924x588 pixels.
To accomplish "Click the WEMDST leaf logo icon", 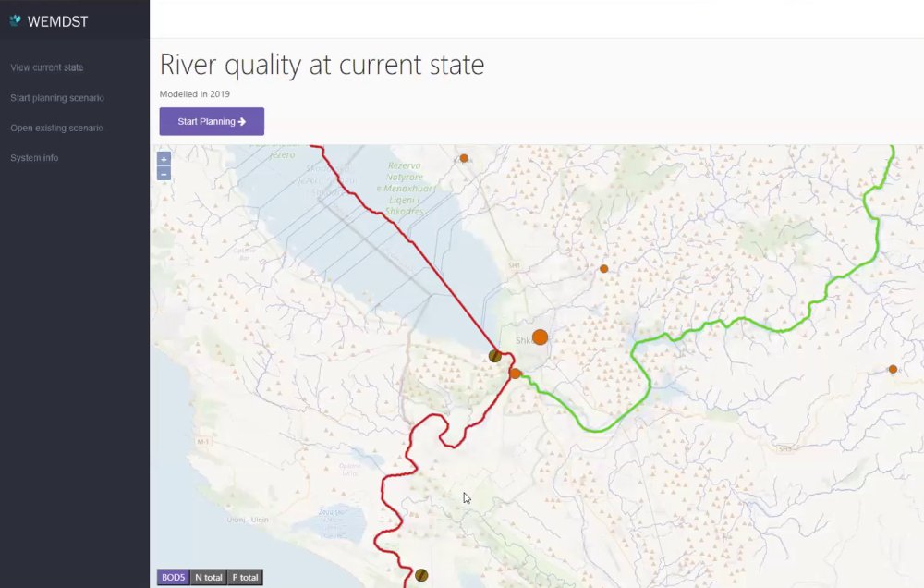I will 15,20.
